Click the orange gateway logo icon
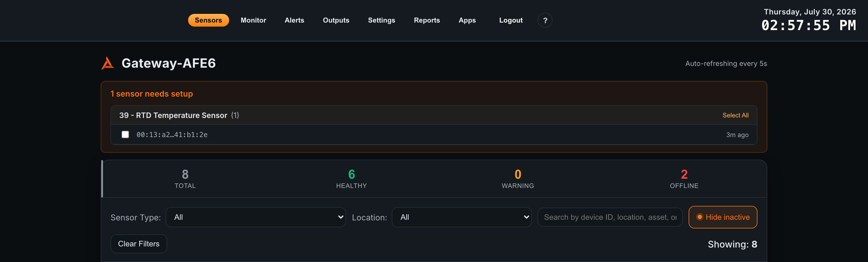868x262 pixels. 108,63
